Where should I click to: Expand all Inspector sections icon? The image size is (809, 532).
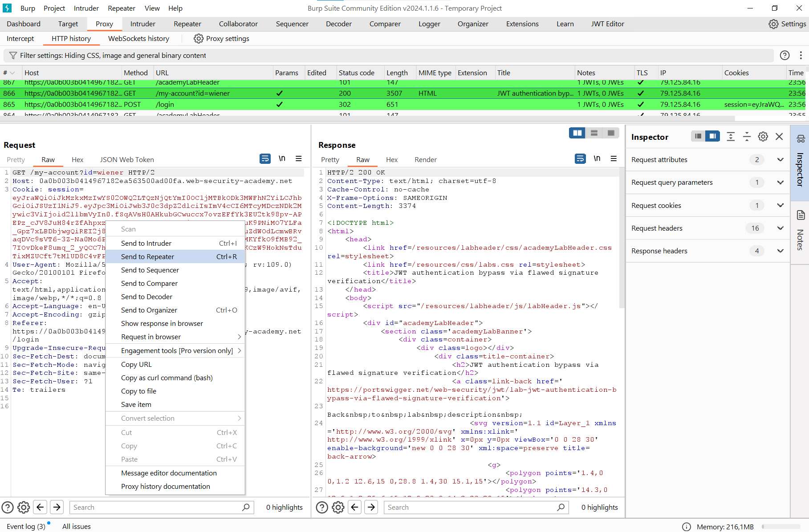point(731,137)
